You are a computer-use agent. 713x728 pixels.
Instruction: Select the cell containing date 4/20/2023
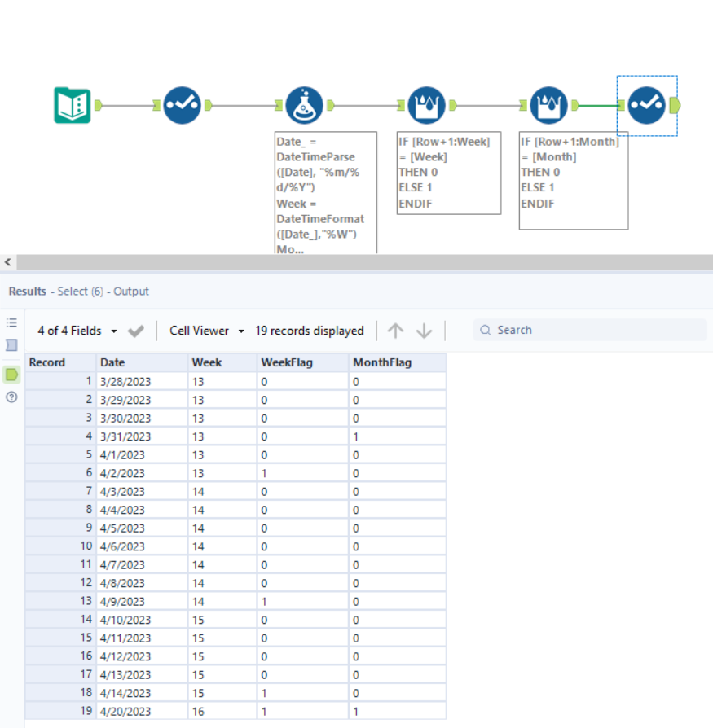tap(126, 711)
